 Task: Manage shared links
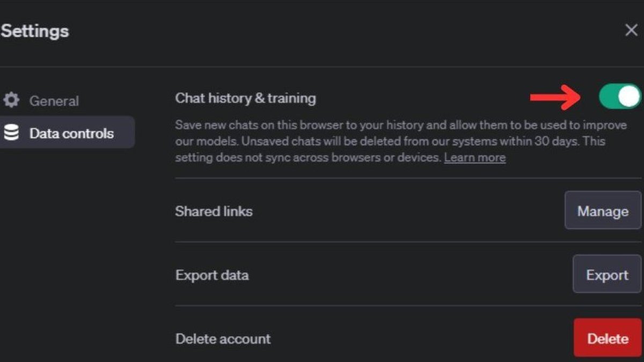coord(603,211)
